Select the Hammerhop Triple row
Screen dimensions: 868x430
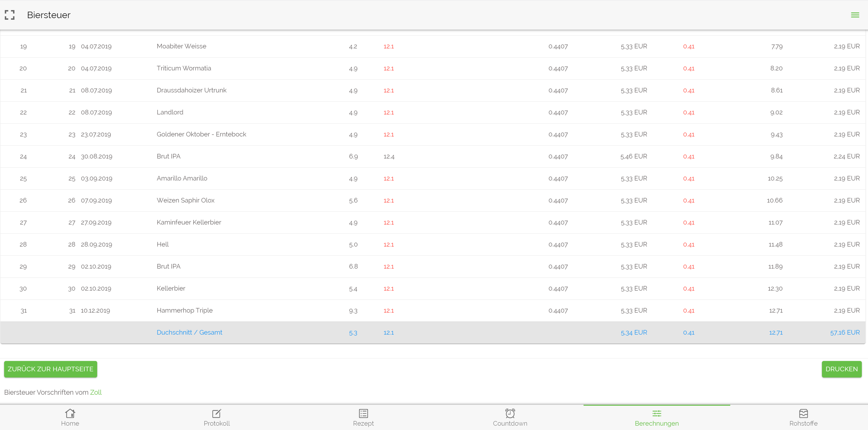click(x=184, y=310)
